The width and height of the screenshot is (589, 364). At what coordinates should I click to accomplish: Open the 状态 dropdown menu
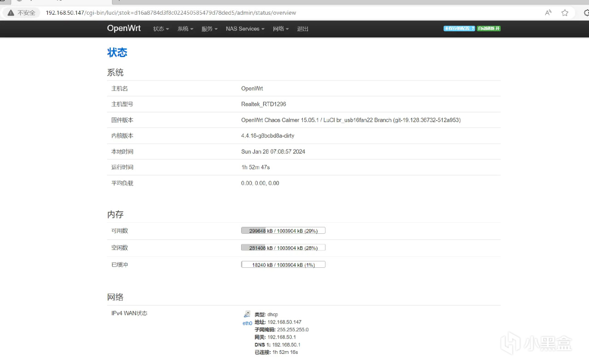pyautogui.click(x=161, y=29)
